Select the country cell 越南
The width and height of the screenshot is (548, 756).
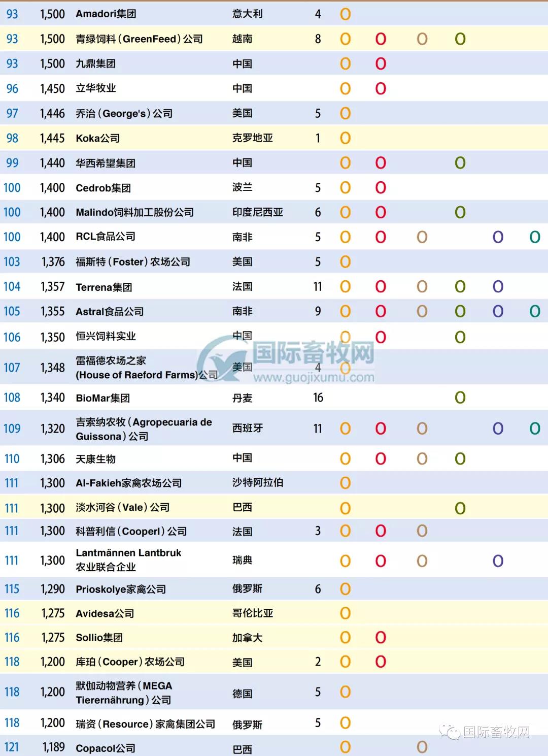point(243,39)
